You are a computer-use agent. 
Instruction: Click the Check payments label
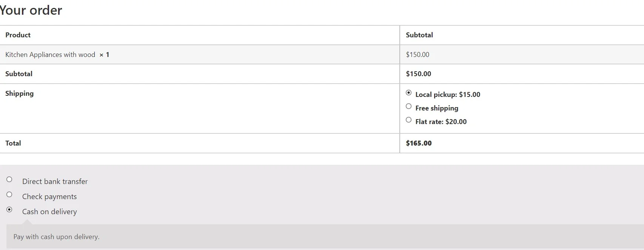(x=49, y=196)
